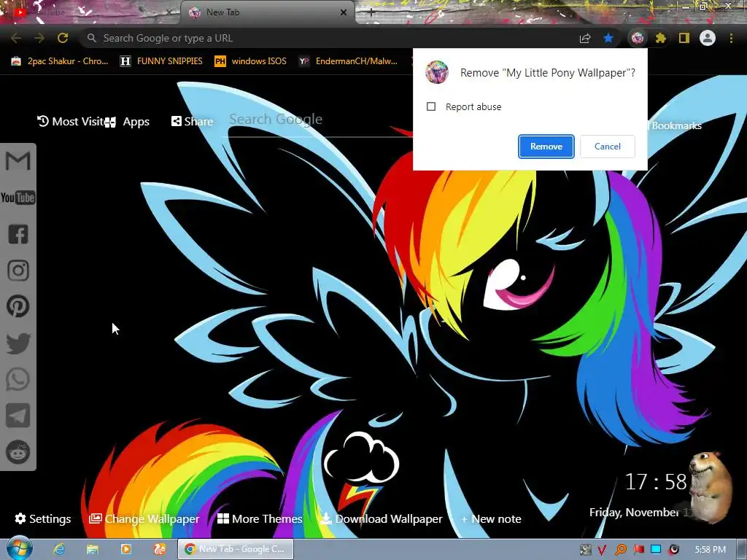Open the Most Visited menu
This screenshot has height=560, width=747.
point(71,122)
